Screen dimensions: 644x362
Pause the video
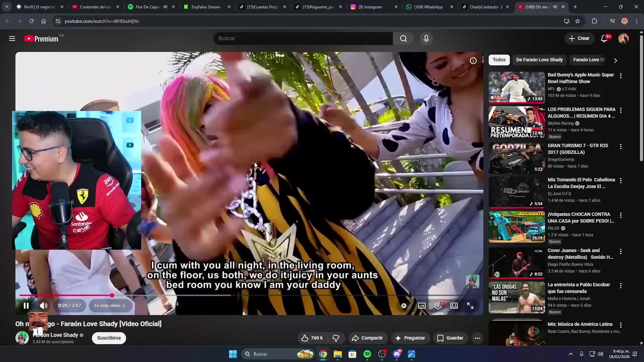[26, 305]
